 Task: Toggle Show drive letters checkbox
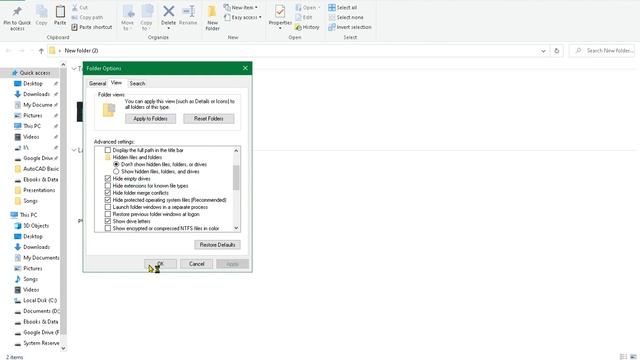(x=108, y=221)
